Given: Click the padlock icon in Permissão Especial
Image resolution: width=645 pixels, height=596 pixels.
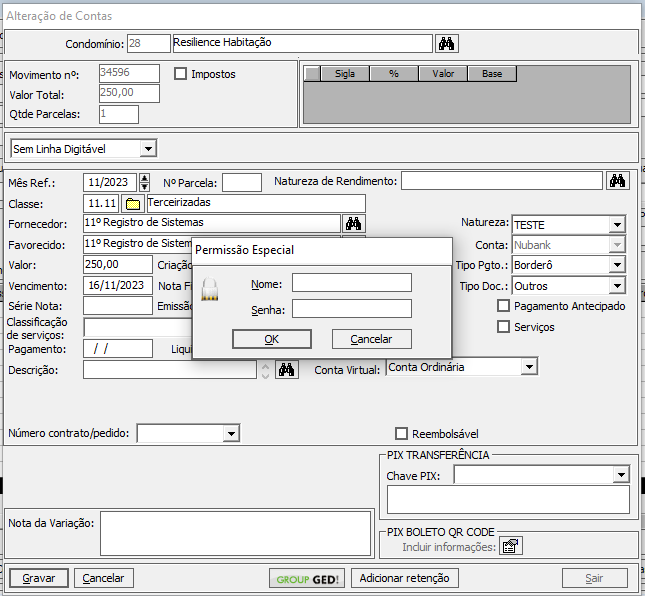Looking at the screenshot, I should (x=209, y=289).
